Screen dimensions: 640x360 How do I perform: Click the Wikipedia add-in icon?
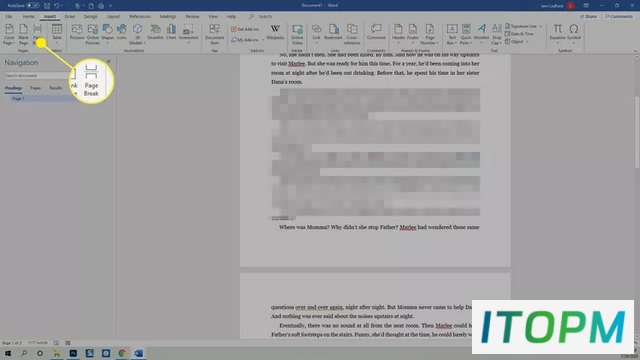[275, 32]
